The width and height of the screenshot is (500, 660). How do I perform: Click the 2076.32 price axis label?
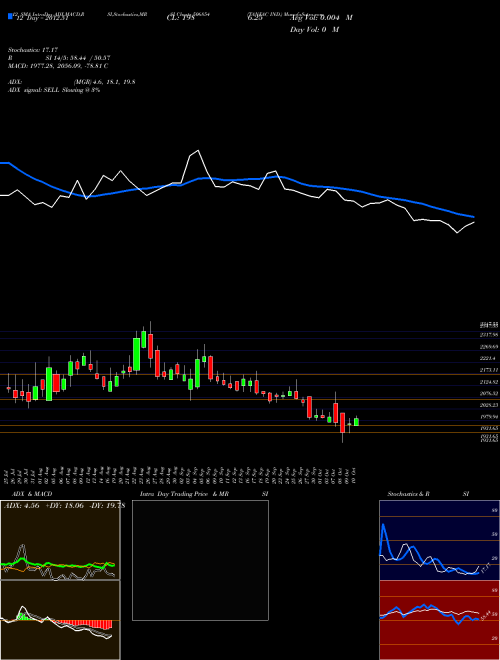click(x=489, y=394)
